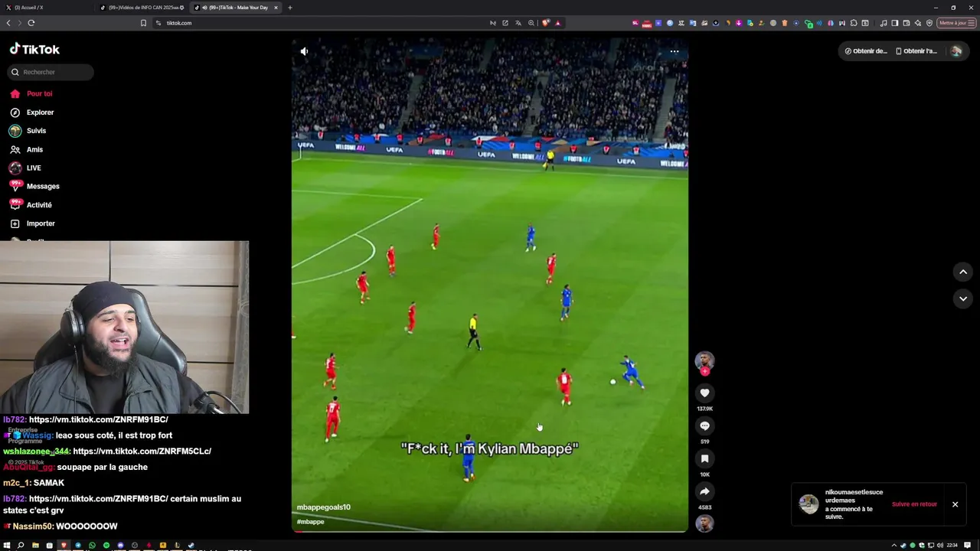Open the system volume icon in the tray

click(939, 546)
